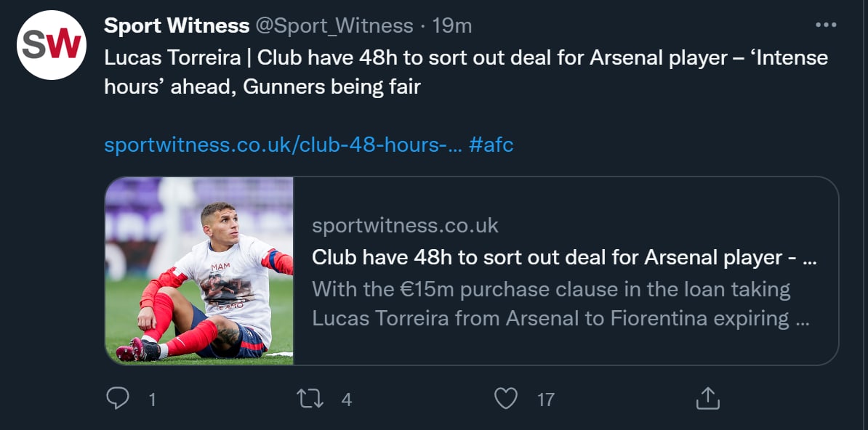Open the 19m timestamp link
The height and width of the screenshot is (430, 868).
pos(452,26)
